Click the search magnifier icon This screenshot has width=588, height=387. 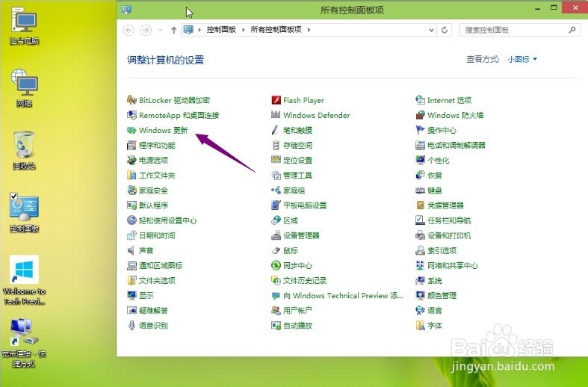click(x=572, y=30)
